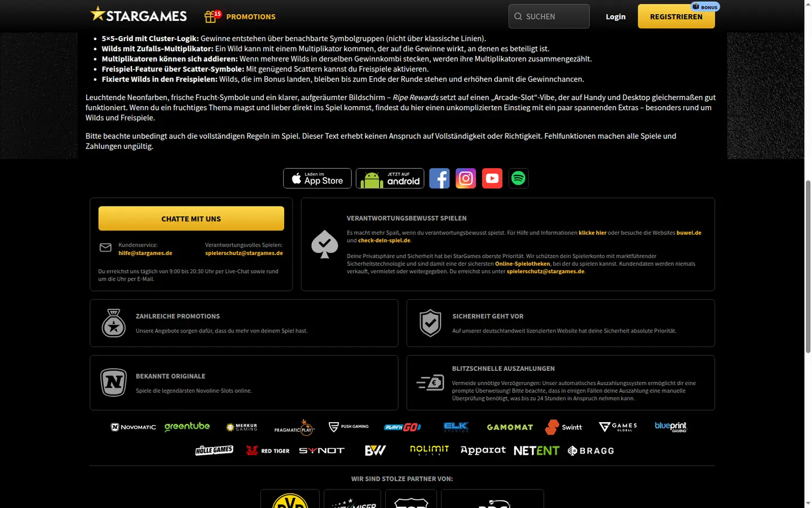Click the Gamomat provider logo

click(x=510, y=427)
